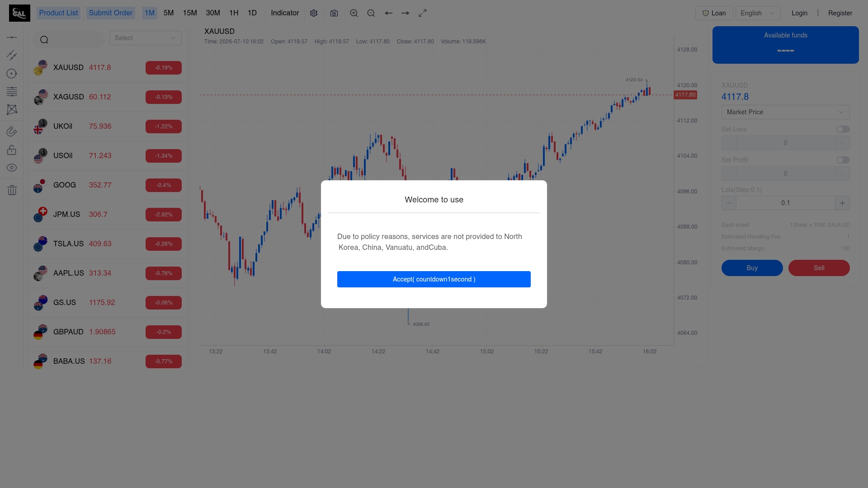The height and width of the screenshot is (488, 868).
Task: Toggle the Set Profit switch
Action: coord(843,160)
